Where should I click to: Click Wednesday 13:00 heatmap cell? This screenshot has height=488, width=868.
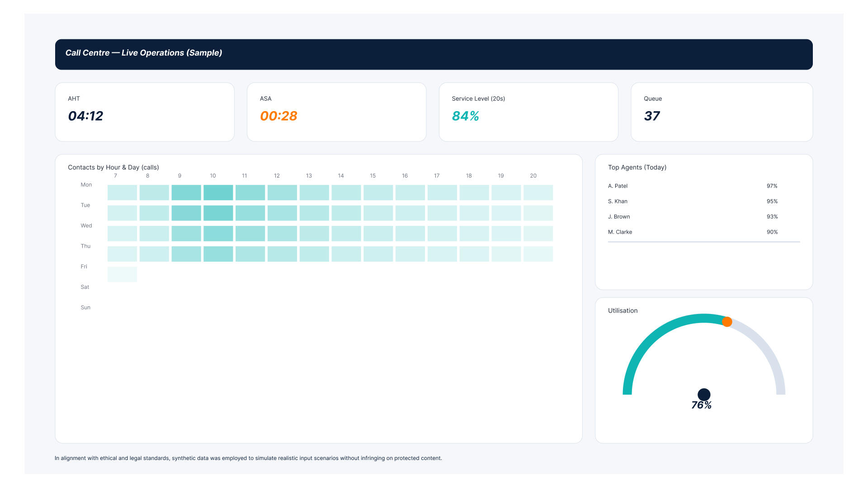314,234
